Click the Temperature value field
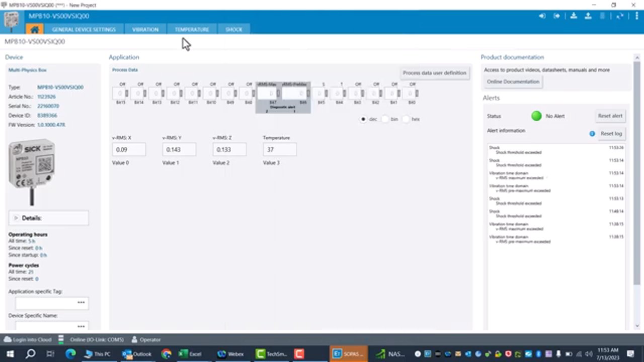The width and height of the screenshot is (644, 362). (280, 149)
